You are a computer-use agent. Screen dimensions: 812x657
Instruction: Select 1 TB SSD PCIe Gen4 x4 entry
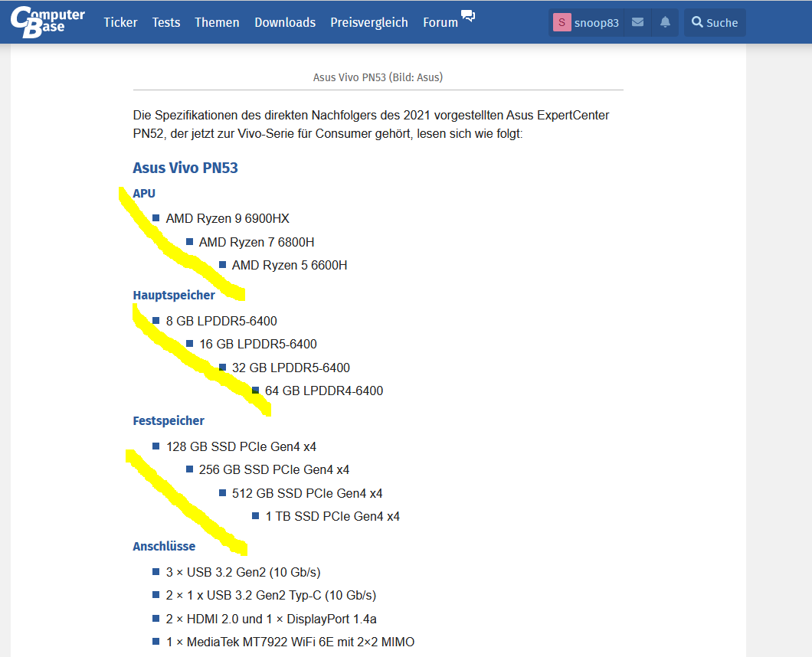(332, 516)
